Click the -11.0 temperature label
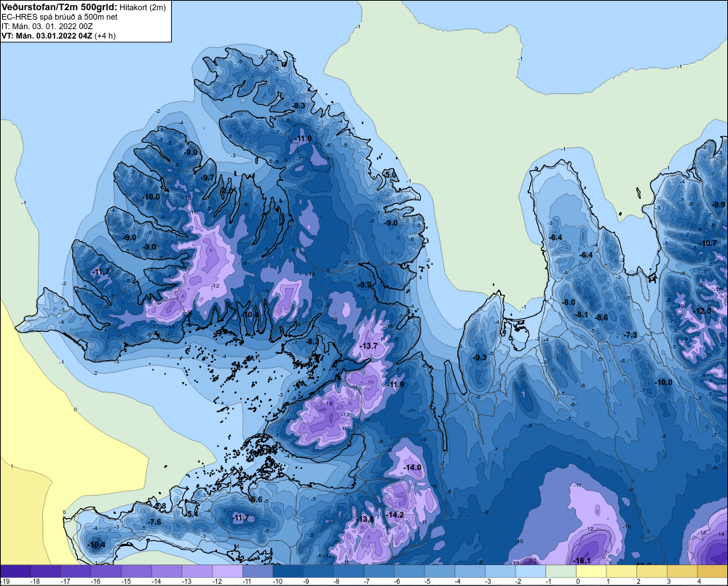 pyautogui.click(x=304, y=139)
